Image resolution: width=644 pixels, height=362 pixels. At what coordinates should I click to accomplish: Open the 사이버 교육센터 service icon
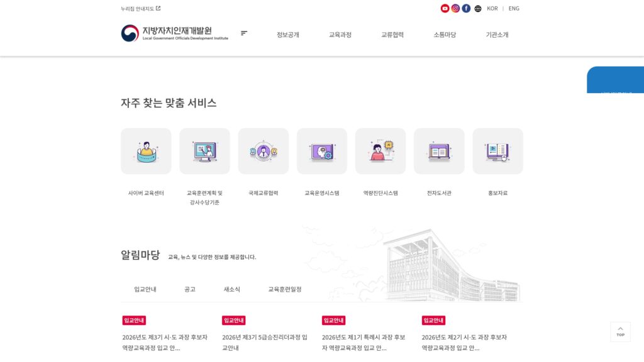point(146,150)
